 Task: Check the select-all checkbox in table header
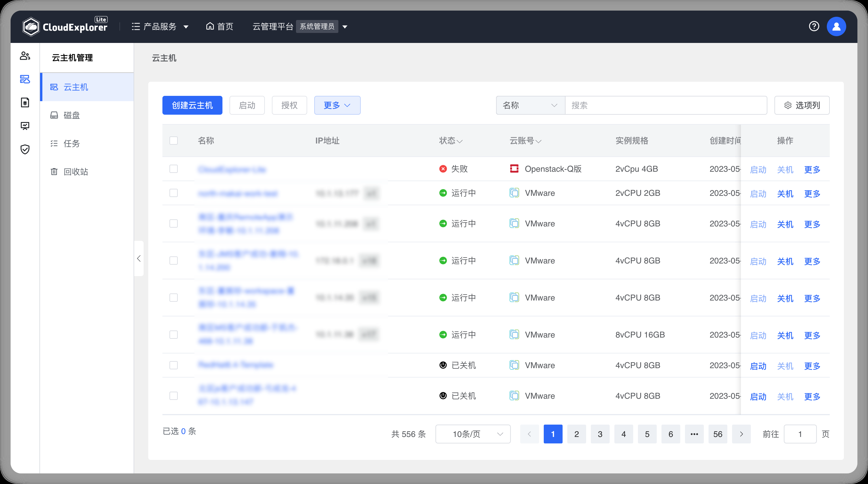pos(174,141)
